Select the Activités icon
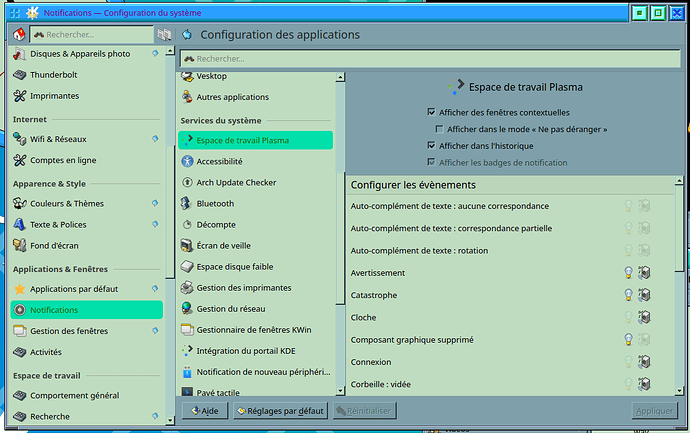690x433 pixels. click(19, 352)
